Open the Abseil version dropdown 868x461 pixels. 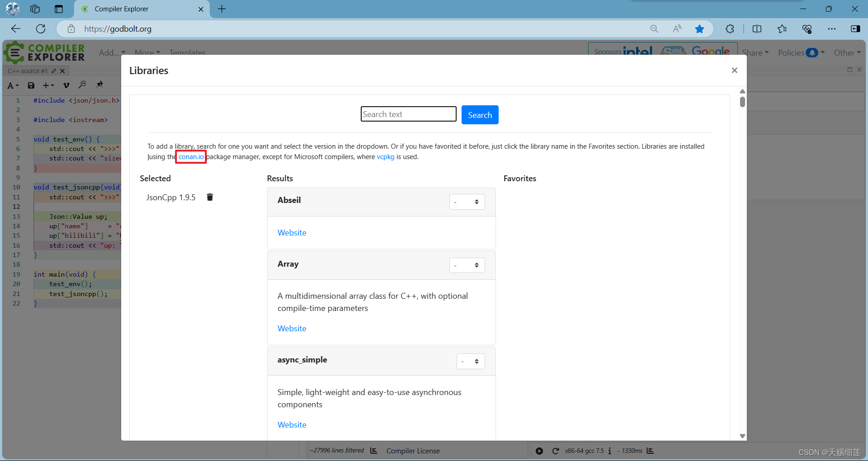(467, 202)
